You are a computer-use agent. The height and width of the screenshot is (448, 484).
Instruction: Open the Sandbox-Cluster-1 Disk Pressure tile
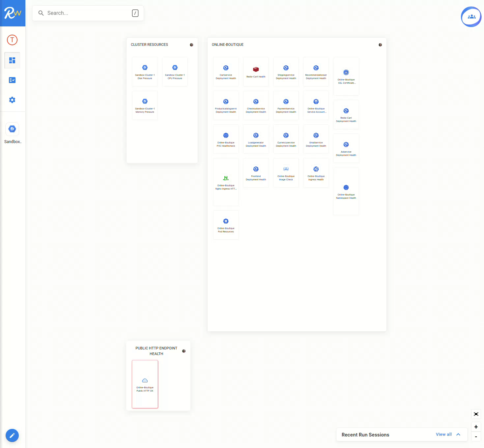pos(145,72)
